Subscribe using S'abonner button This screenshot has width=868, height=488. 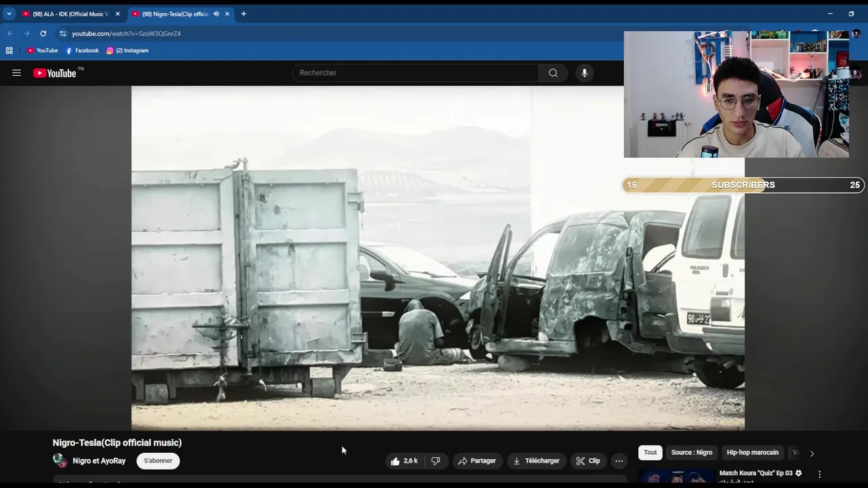(158, 461)
